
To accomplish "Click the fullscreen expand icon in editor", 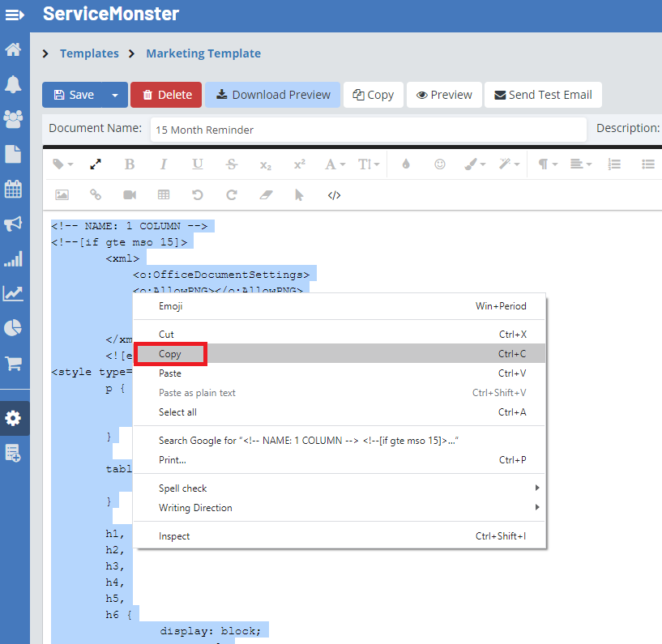I will (x=96, y=164).
